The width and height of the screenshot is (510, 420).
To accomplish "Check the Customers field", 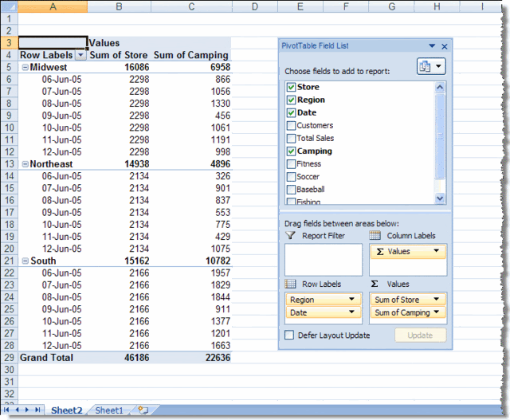I will tap(291, 126).
